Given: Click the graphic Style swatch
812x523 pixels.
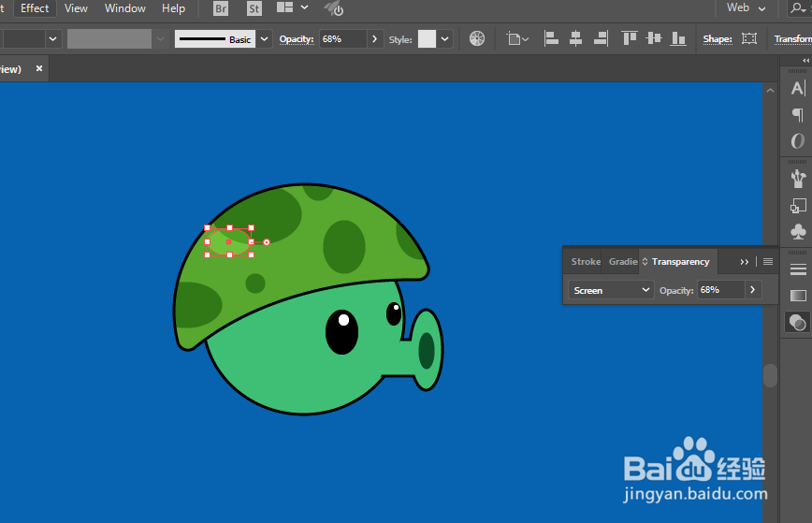Looking at the screenshot, I should coord(427,39).
